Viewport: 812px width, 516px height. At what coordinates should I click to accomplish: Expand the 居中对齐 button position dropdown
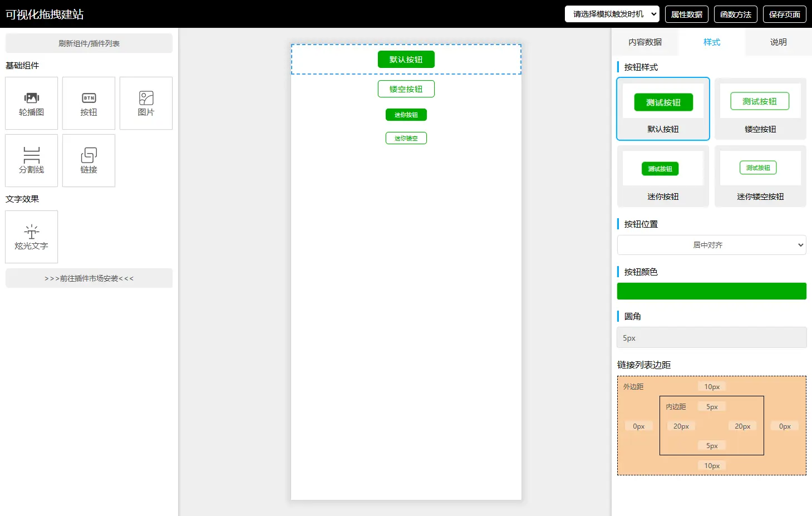point(711,245)
